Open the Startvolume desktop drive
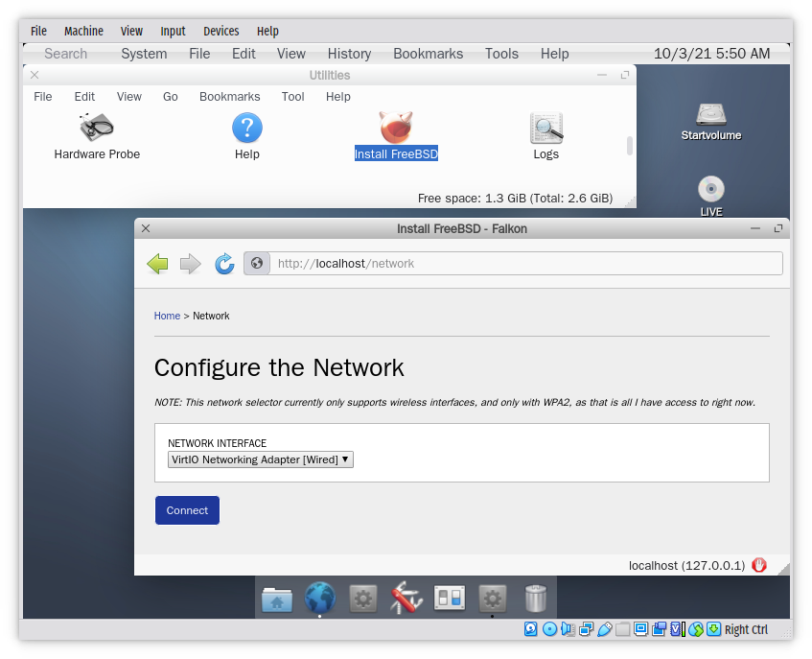 710,115
